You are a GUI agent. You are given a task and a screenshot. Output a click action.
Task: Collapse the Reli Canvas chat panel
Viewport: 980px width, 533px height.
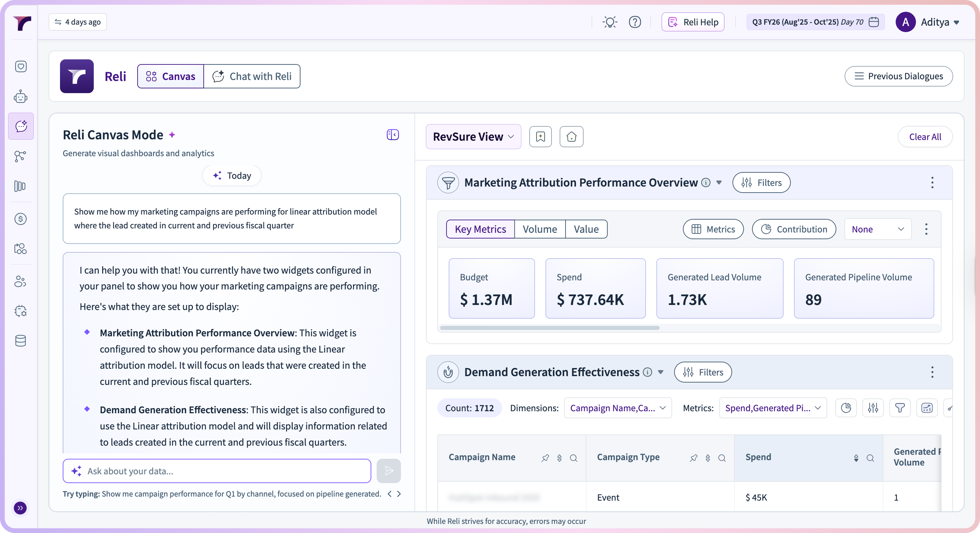(393, 135)
